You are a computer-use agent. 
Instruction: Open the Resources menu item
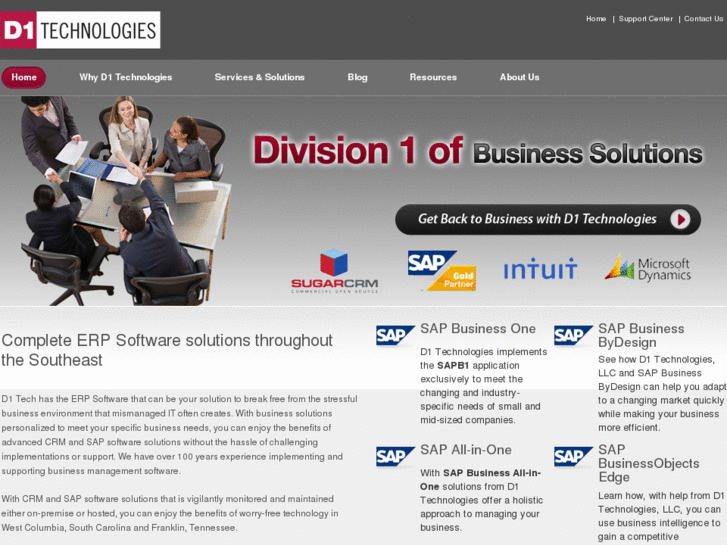click(x=433, y=77)
